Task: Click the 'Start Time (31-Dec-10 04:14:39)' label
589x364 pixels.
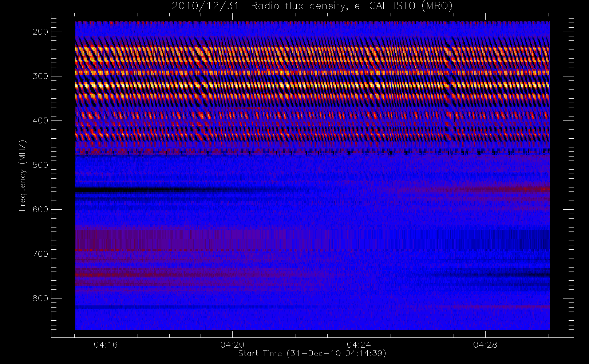Action: click(x=312, y=353)
